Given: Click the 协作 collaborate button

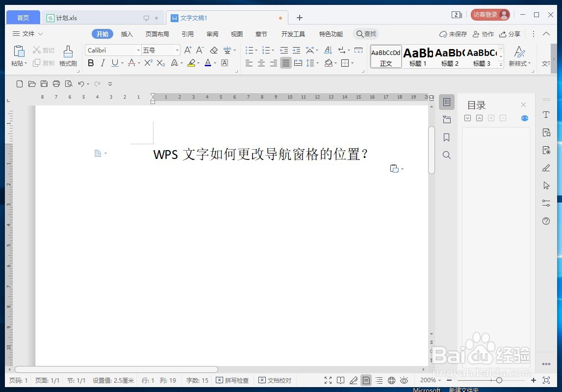Looking at the screenshot, I should tap(483, 34).
